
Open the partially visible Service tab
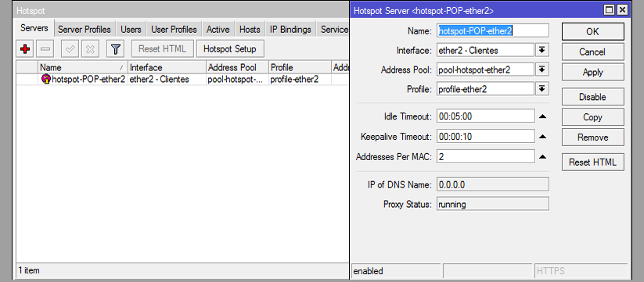333,30
